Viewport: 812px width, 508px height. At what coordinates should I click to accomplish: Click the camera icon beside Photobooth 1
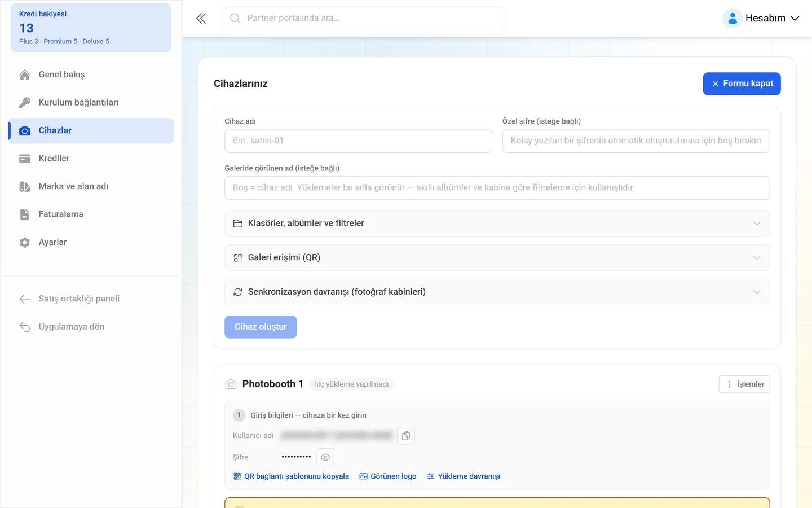tap(231, 384)
